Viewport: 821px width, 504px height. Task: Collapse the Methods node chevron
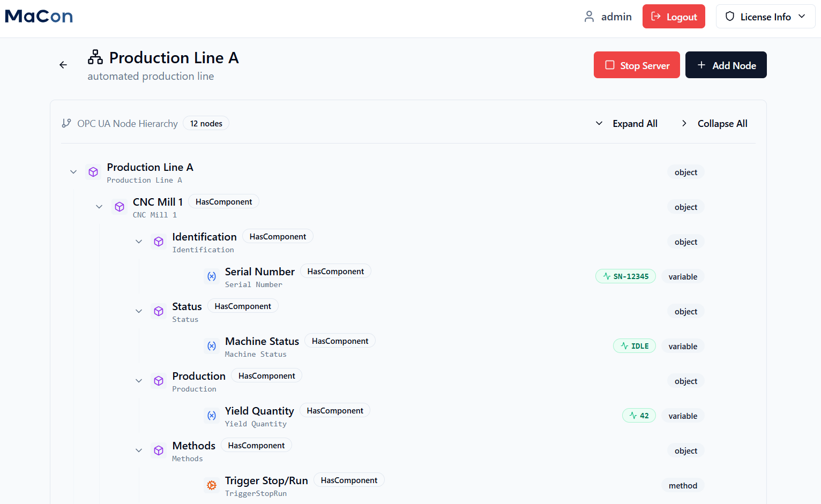[139, 450]
